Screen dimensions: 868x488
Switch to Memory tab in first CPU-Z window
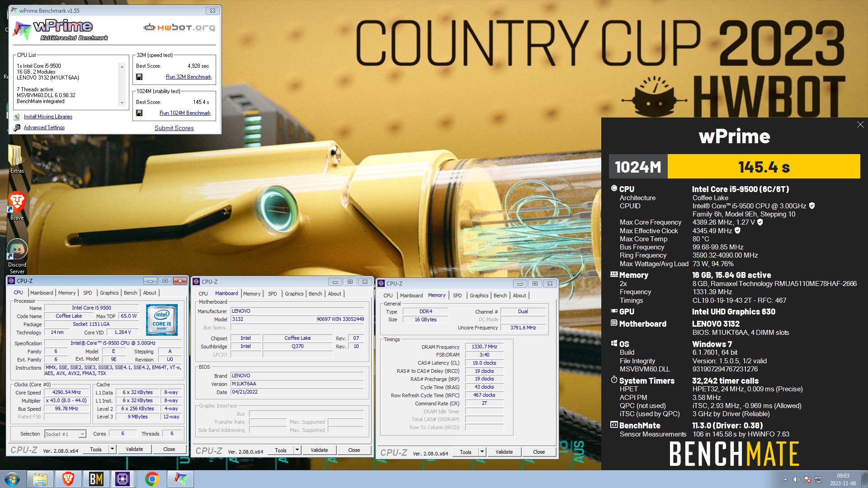coord(67,293)
